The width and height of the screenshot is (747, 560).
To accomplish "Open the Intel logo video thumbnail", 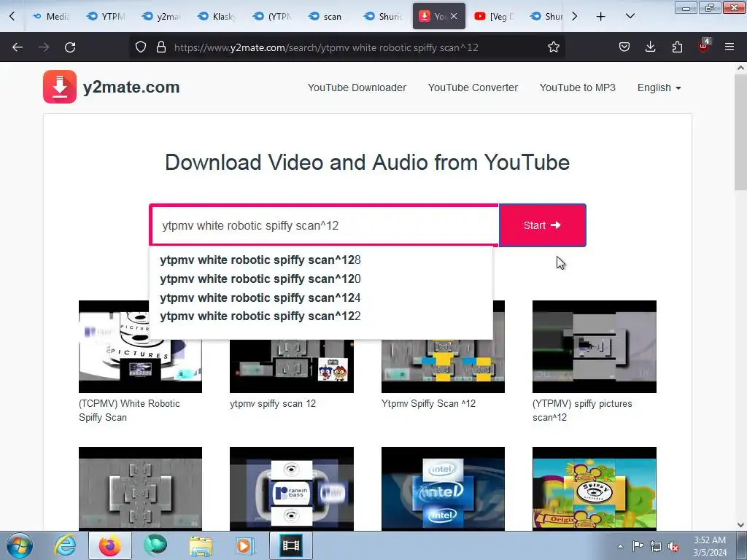I will click(x=443, y=489).
